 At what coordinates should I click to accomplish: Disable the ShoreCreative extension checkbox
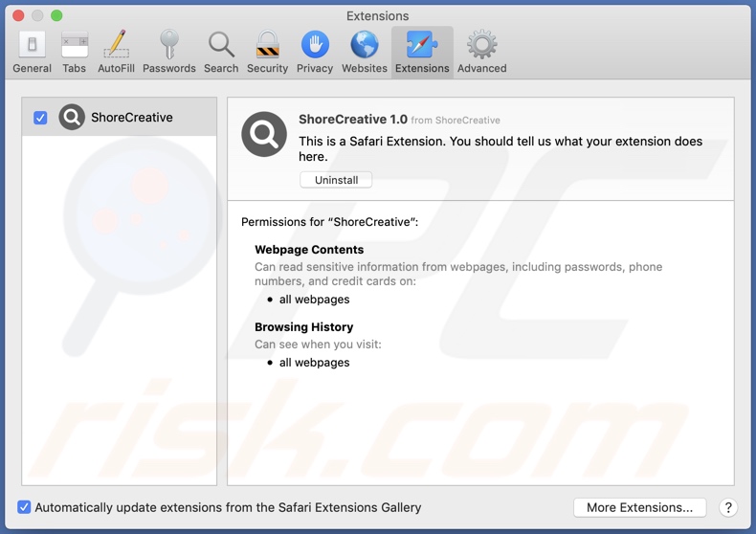click(x=40, y=118)
